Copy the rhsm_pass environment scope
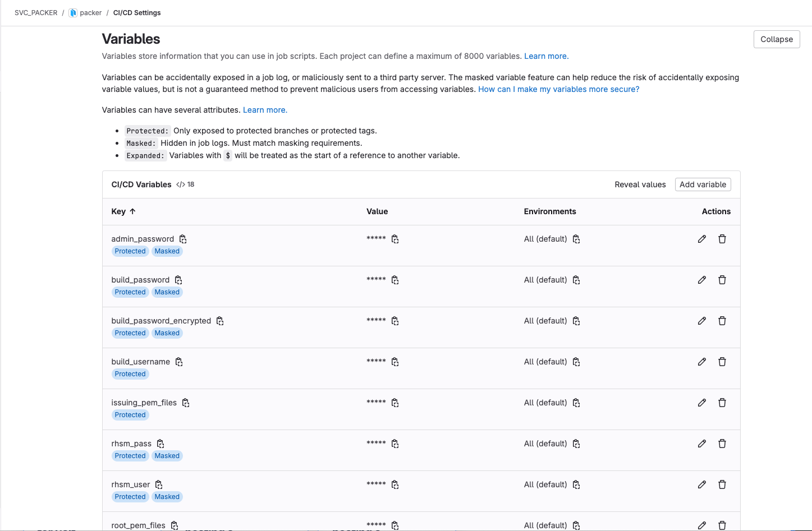This screenshot has height=531, width=812. [576, 443]
